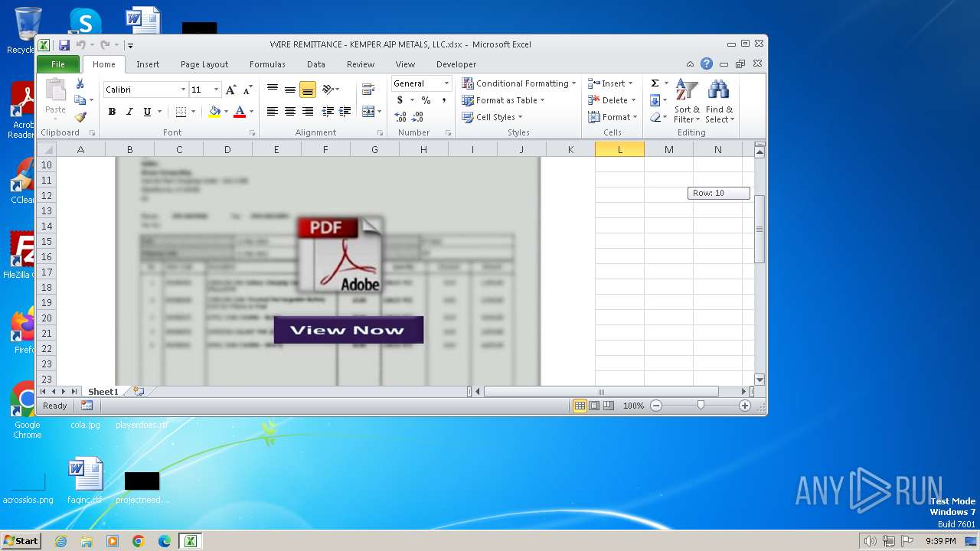Open Google Chrome from the taskbar
This screenshot has width=980, height=551.
pyautogui.click(x=138, y=541)
